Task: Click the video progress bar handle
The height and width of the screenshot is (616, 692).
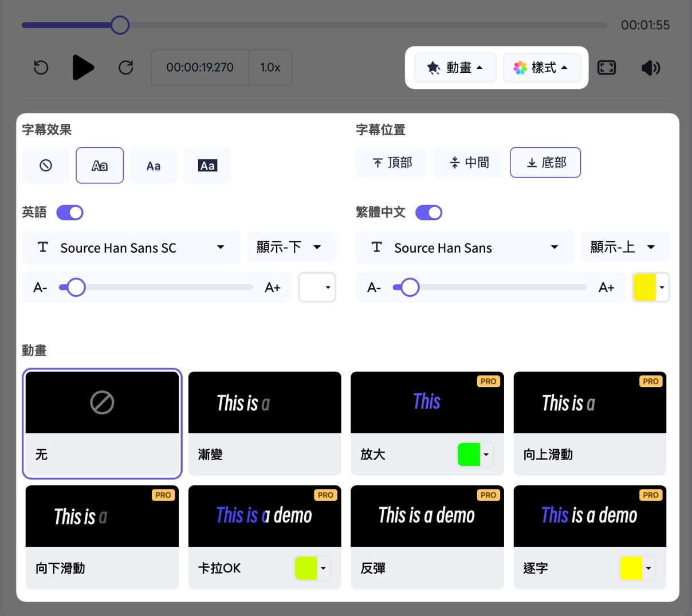Action: point(120,25)
